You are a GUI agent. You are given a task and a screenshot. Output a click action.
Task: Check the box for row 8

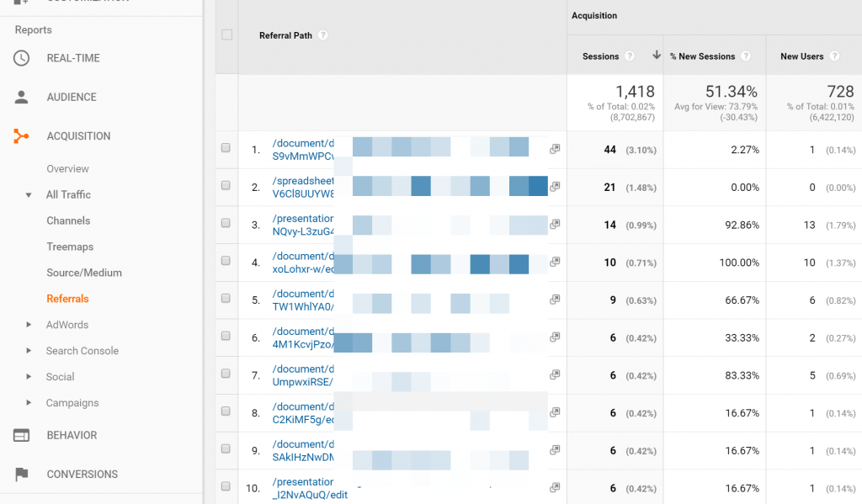226,411
